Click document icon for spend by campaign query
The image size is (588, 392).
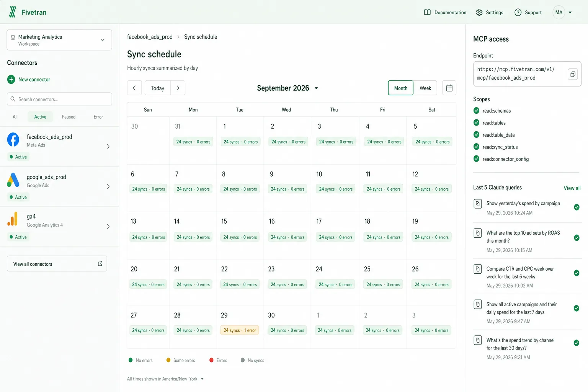(x=478, y=204)
